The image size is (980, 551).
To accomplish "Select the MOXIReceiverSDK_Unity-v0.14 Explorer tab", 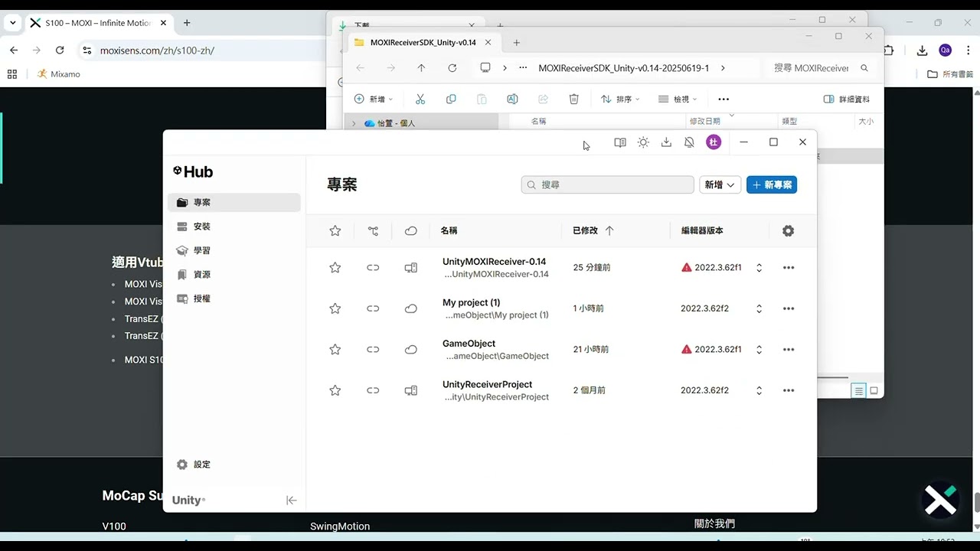I will click(x=425, y=43).
